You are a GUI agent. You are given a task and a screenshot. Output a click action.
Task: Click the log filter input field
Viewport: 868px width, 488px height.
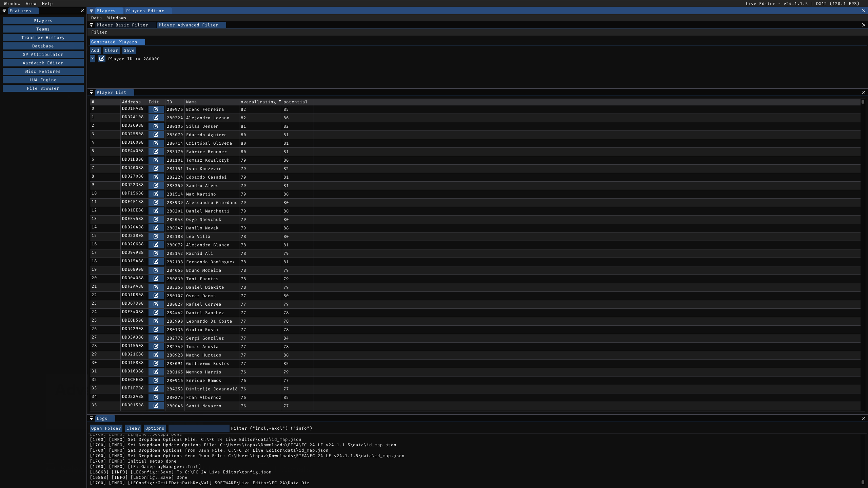(x=199, y=428)
